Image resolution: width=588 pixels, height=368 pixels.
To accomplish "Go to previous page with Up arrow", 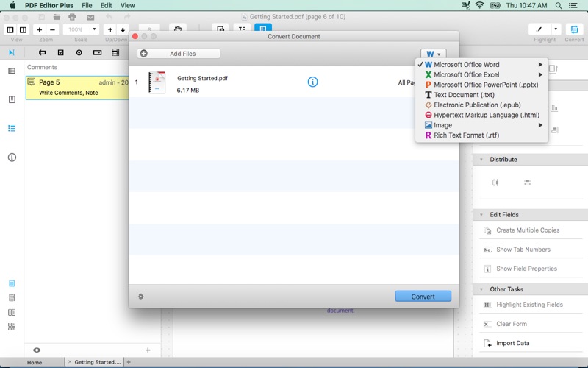I will click(x=110, y=29).
